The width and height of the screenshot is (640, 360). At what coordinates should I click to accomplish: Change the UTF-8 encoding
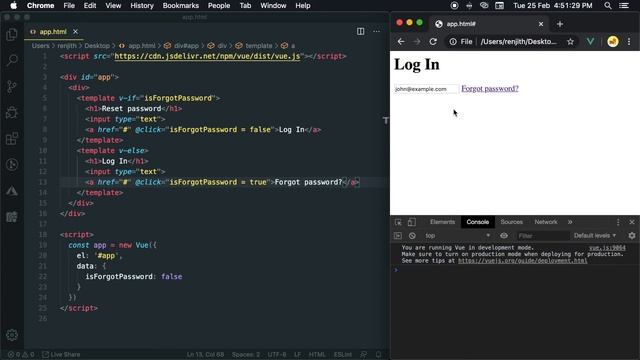point(277,354)
